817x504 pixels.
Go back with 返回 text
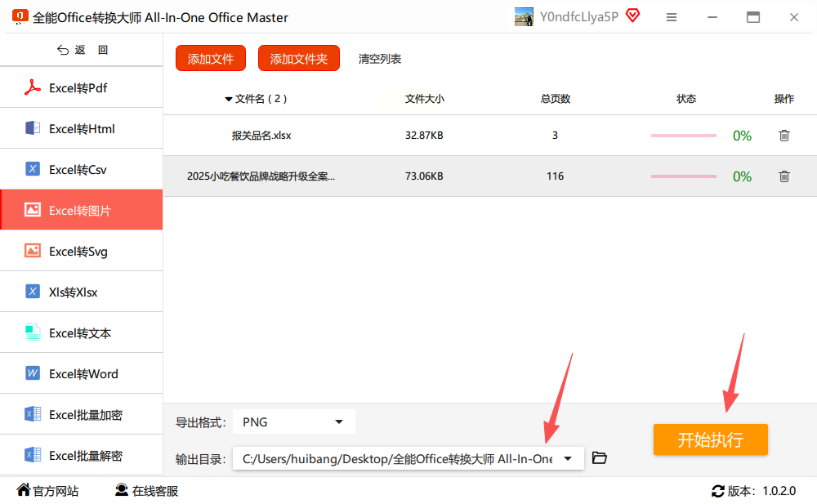[92, 50]
